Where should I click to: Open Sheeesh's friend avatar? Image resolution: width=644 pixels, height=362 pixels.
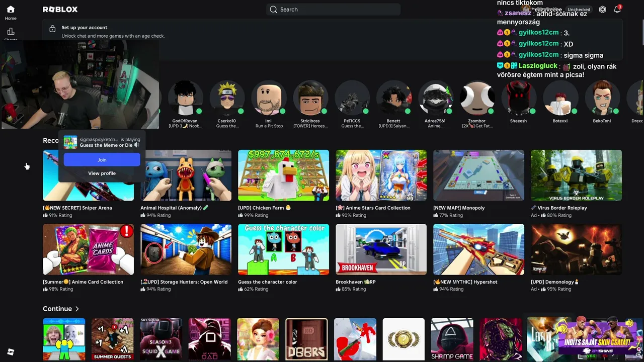click(x=519, y=98)
